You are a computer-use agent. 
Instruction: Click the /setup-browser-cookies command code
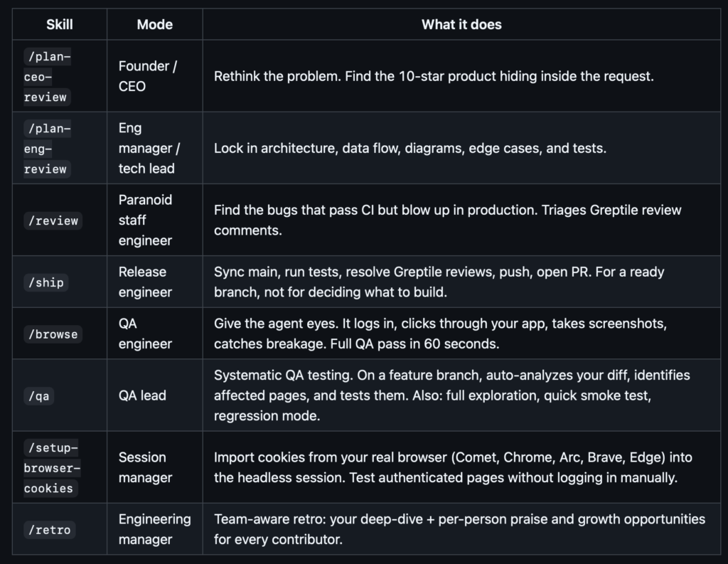[51, 468]
